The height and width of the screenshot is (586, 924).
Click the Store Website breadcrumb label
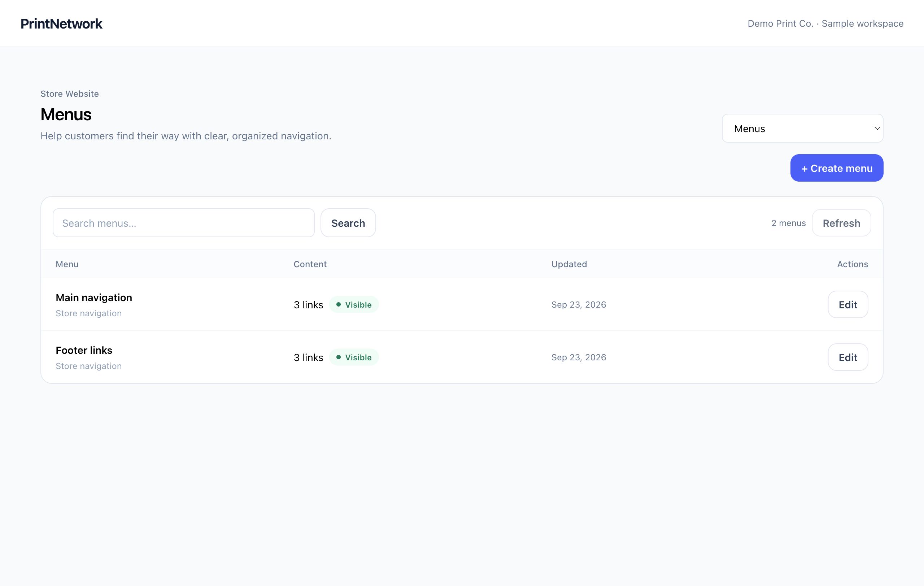[x=69, y=94]
